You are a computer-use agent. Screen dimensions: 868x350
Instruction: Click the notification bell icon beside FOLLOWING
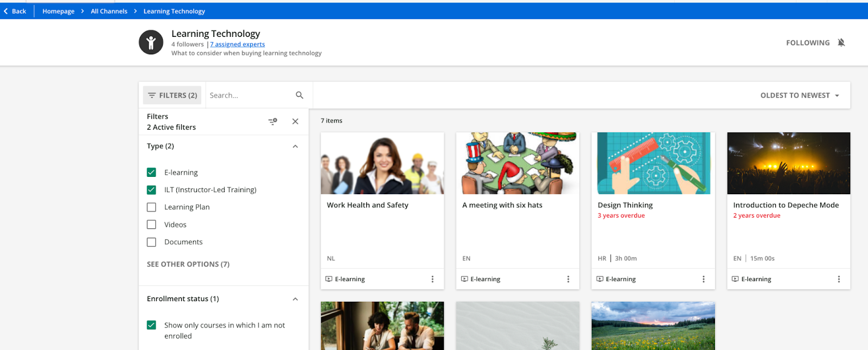(x=841, y=43)
